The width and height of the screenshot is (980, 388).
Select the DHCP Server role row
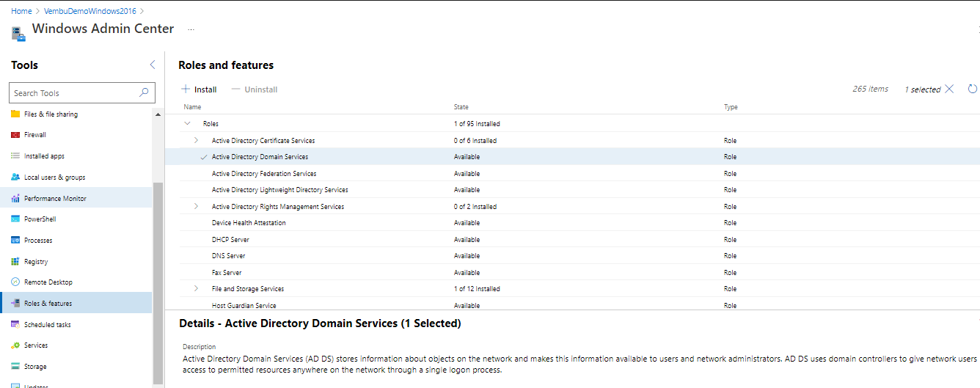(572, 240)
